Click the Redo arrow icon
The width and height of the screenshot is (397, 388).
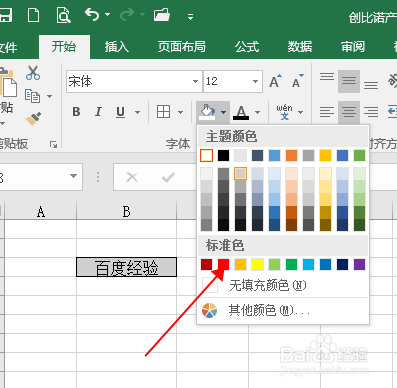point(127,14)
